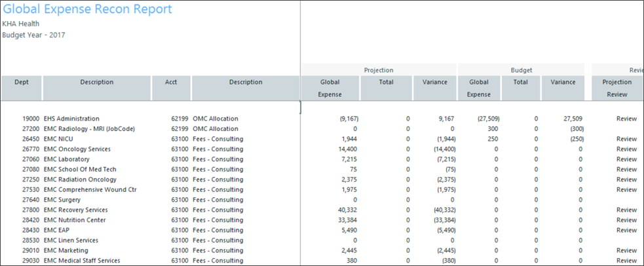Screen dimensions: 644x266
Task: Click the 33,384 value for Nutrition Center
Action: [345, 220]
